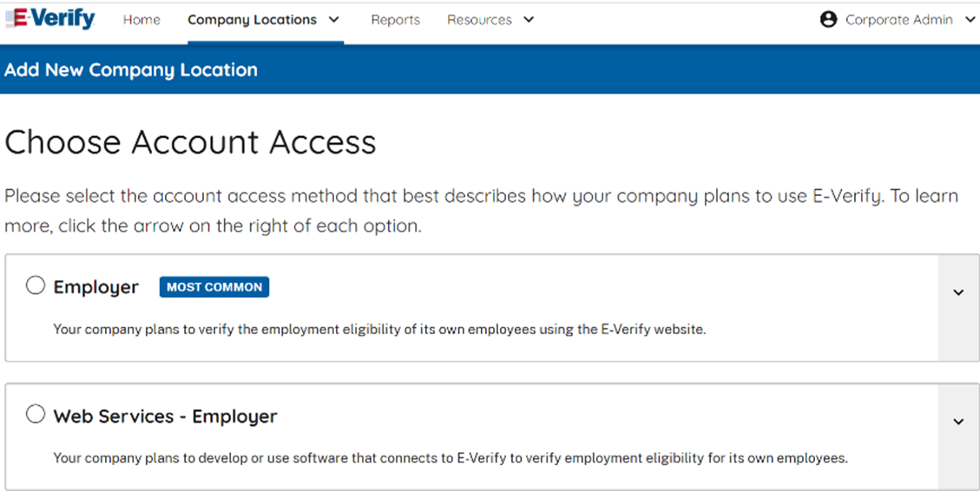Screen dimensions: 980x491
Task: Open the Resources menu
Action: [479, 20]
